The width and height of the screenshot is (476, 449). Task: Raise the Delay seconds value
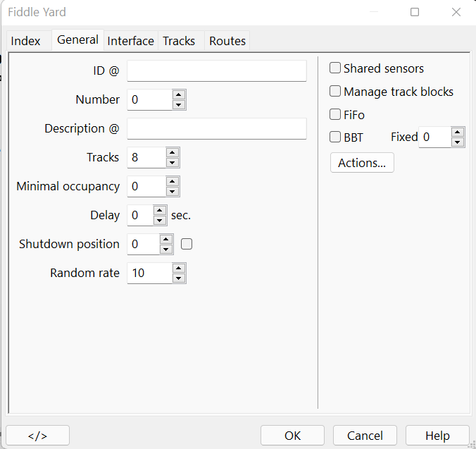(159, 211)
